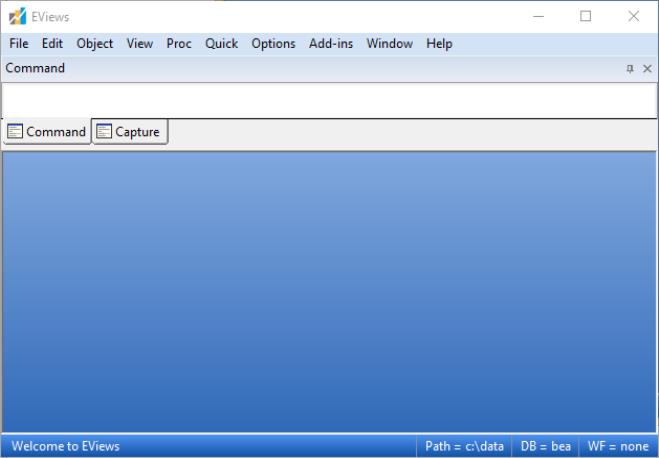Switch to the Command tab
Screen dimensions: 659x458
click(46, 132)
